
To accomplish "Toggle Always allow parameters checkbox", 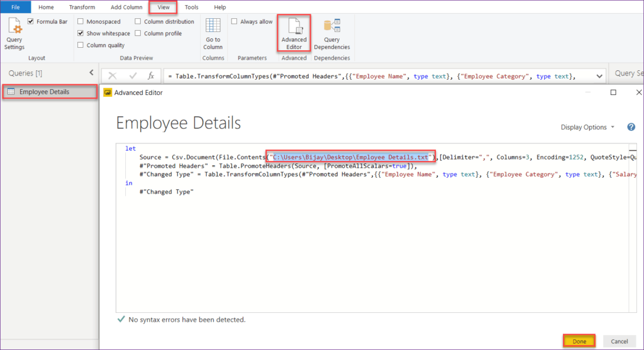I will tap(234, 21).
